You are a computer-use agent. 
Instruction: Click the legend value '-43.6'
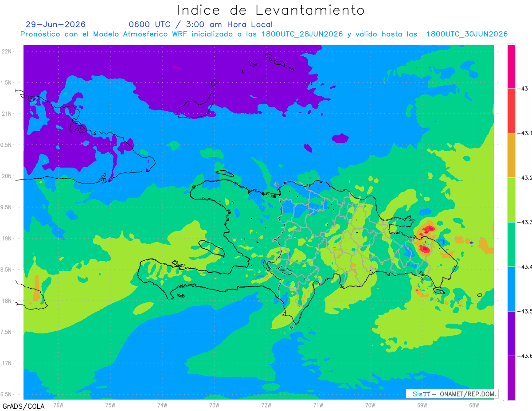524,356
